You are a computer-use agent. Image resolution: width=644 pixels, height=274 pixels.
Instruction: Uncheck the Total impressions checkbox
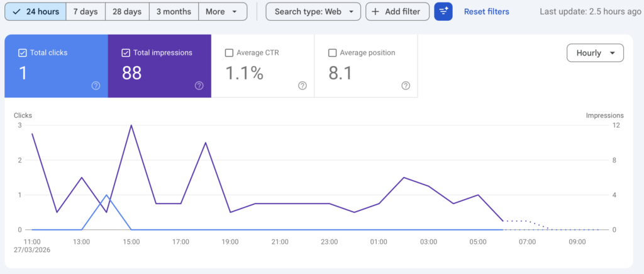coord(126,53)
